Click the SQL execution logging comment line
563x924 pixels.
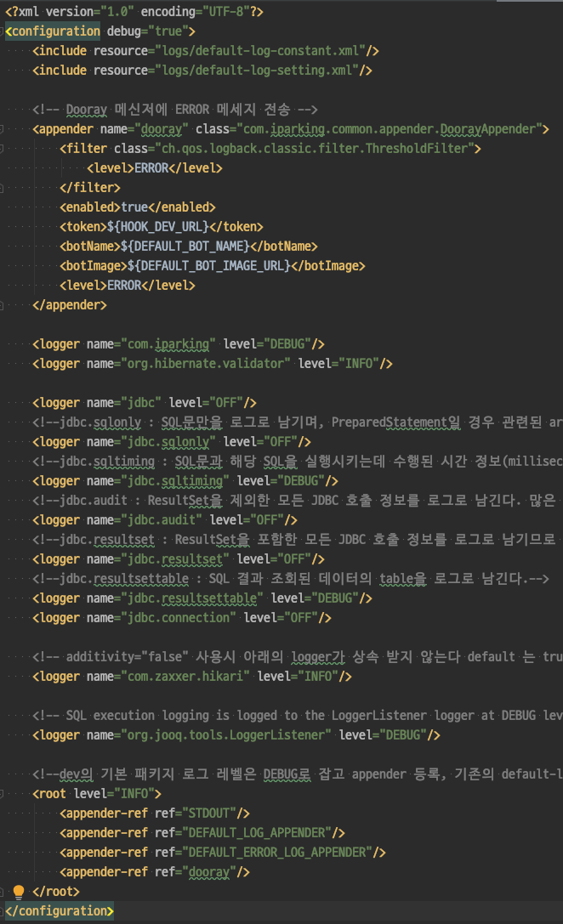click(298, 716)
